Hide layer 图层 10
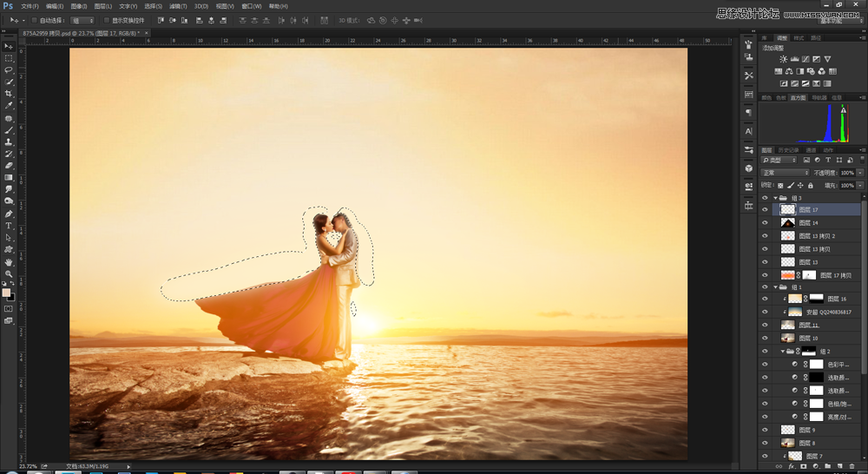The height and width of the screenshot is (474, 868). pos(765,338)
